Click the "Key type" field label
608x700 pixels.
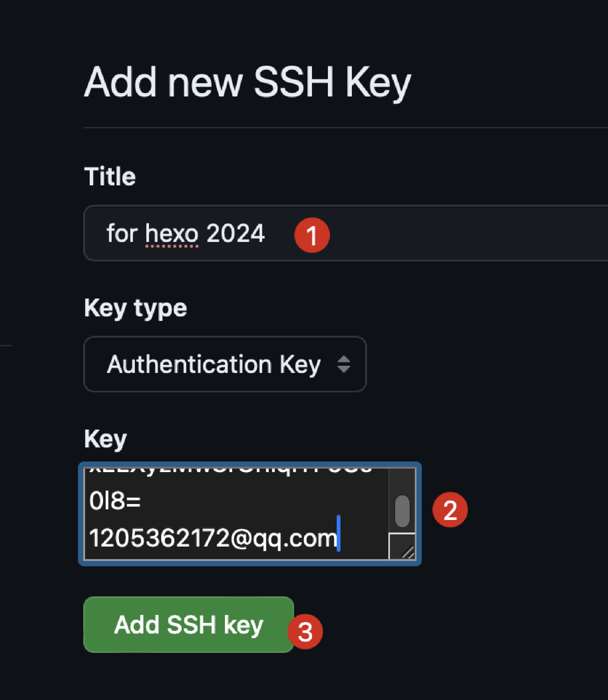coord(135,308)
